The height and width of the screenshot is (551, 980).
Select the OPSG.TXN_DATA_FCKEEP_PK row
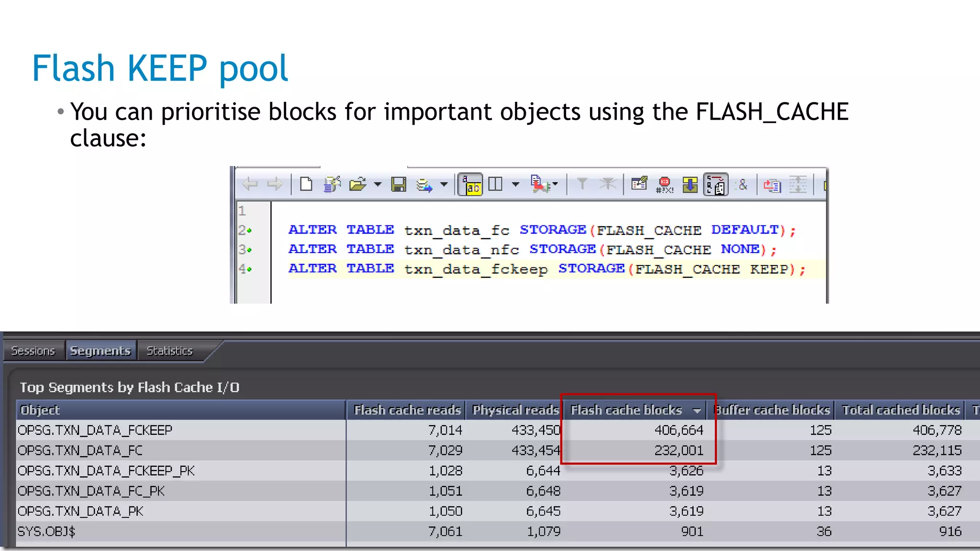(498, 471)
